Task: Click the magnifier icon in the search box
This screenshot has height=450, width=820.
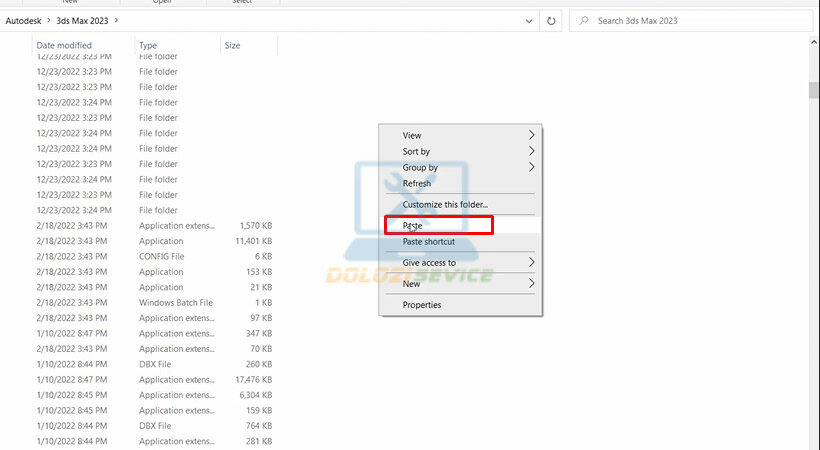Action: pos(584,21)
